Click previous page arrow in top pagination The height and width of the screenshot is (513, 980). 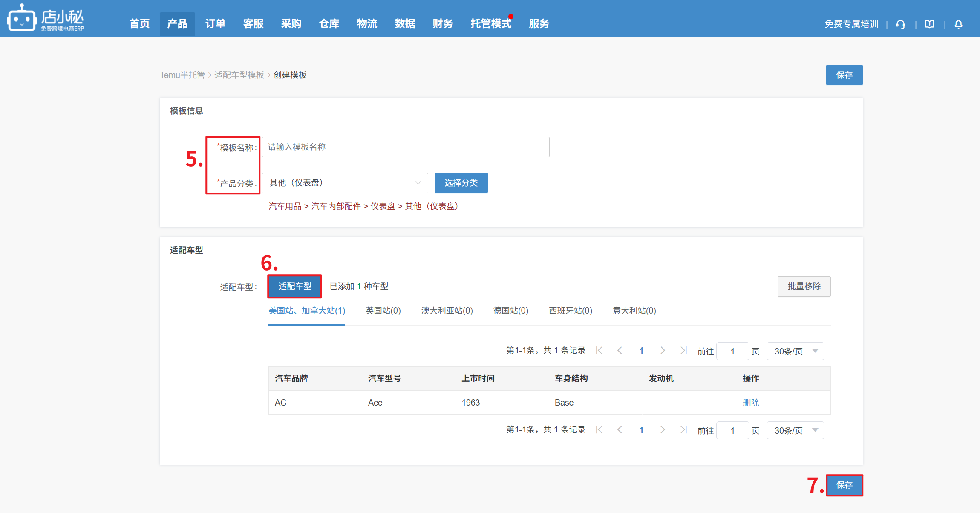tap(620, 350)
